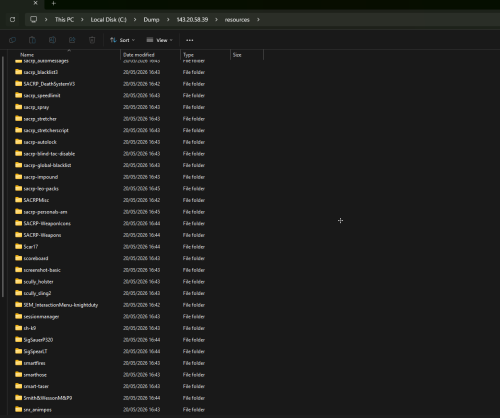Select the sacrp-blind-toc-disable folder icon

pyautogui.click(x=19, y=153)
